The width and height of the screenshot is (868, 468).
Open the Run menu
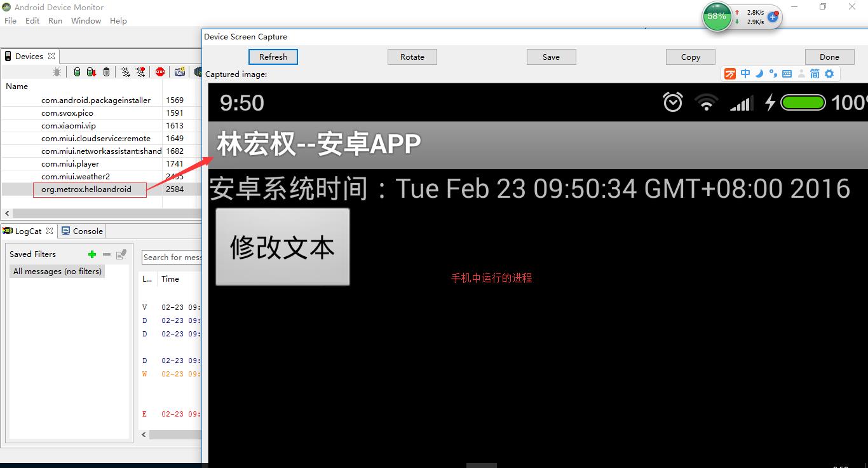point(55,20)
